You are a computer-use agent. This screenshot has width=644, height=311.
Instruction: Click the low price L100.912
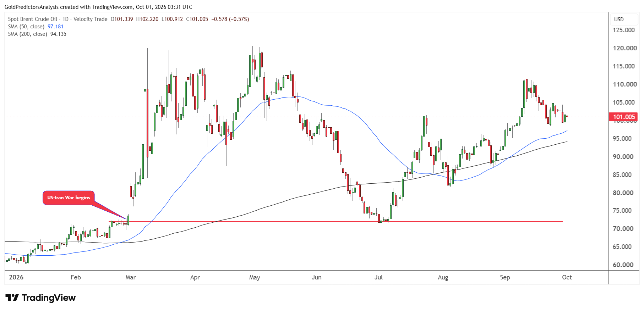point(172,19)
